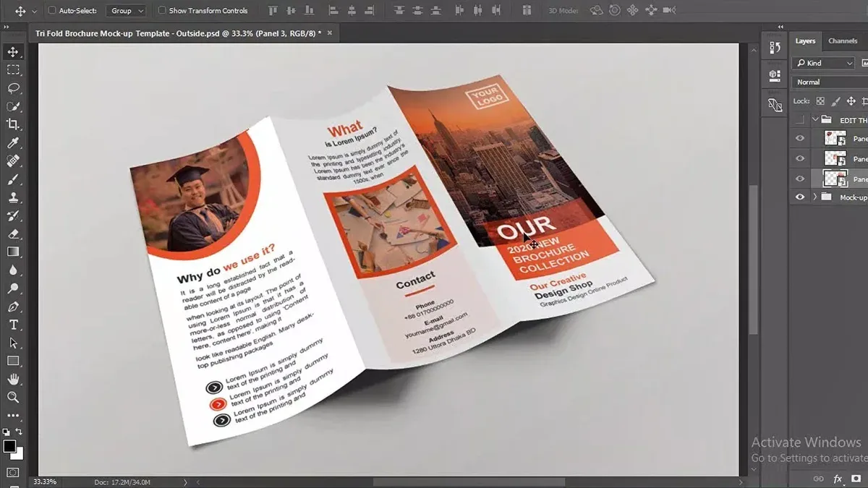
Task: Select the Pen tool
Action: (x=13, y=307)
